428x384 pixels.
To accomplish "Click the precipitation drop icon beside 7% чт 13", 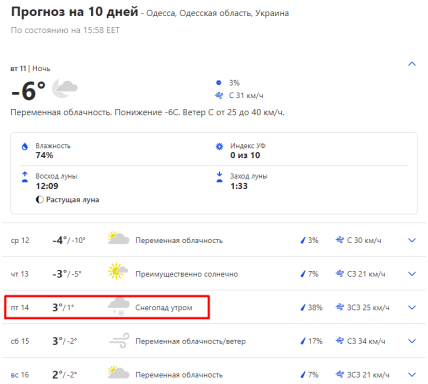I will 303,274.
